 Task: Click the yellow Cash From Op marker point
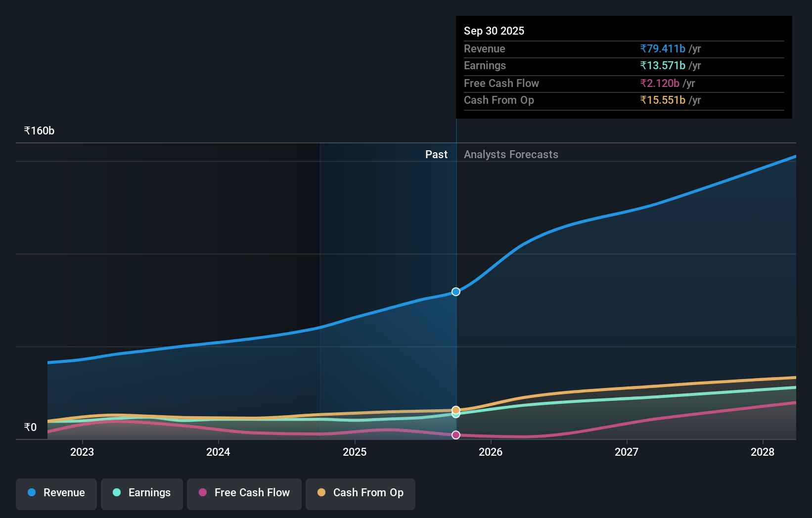(455, 410)
